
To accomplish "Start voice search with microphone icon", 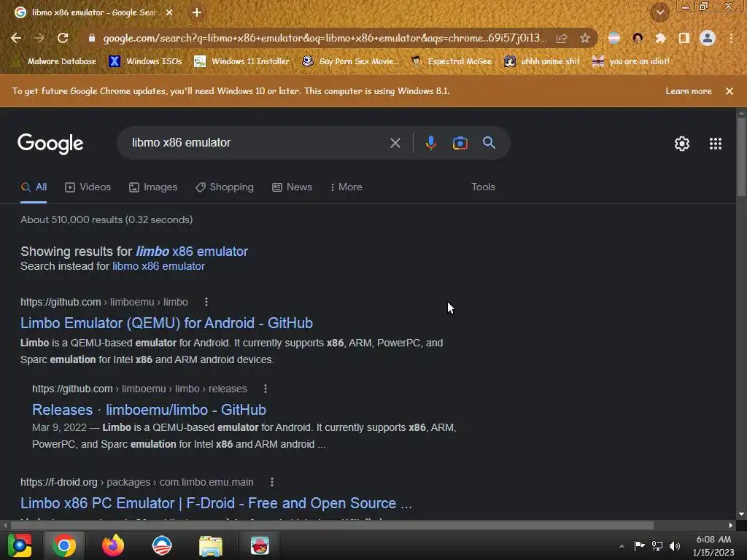I will pos(430,143).
